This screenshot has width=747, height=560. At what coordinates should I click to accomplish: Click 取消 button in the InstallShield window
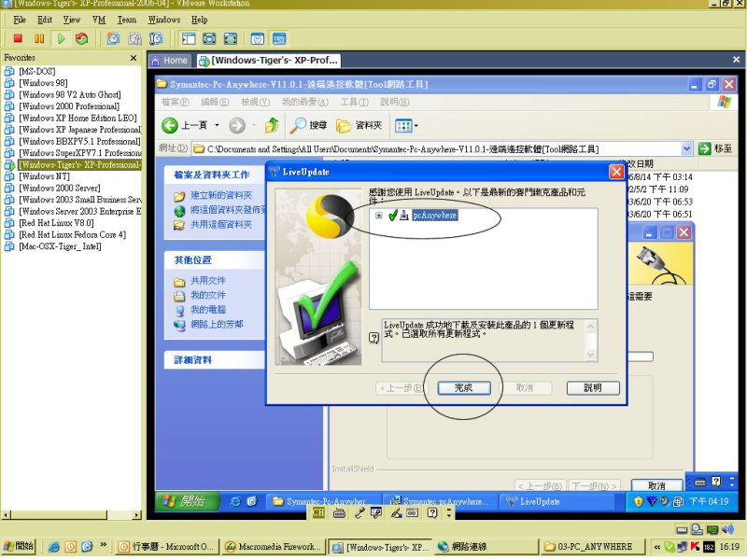pyautogui.click(x=656, y=485)
